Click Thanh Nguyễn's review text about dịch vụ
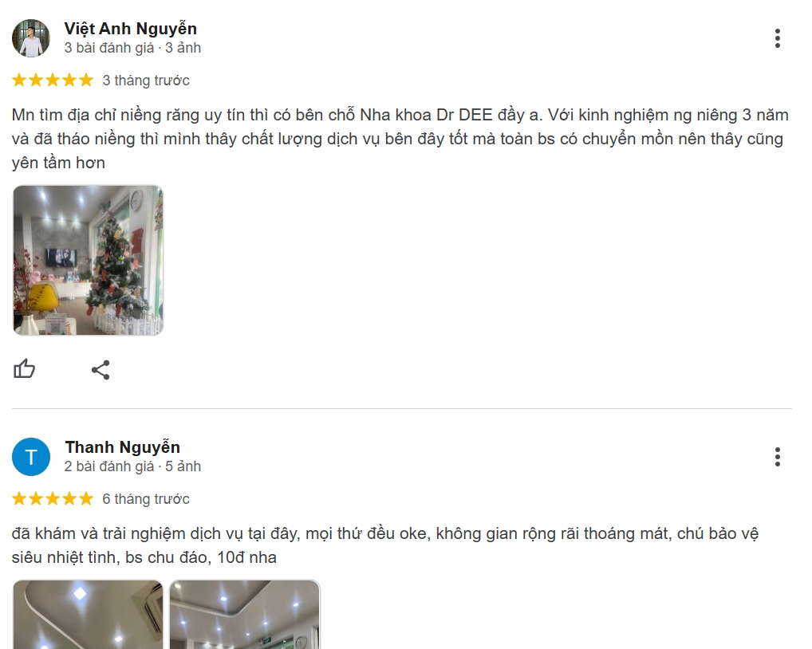The width and height of the screenshot is (812, 649). [x=385, y=545]
